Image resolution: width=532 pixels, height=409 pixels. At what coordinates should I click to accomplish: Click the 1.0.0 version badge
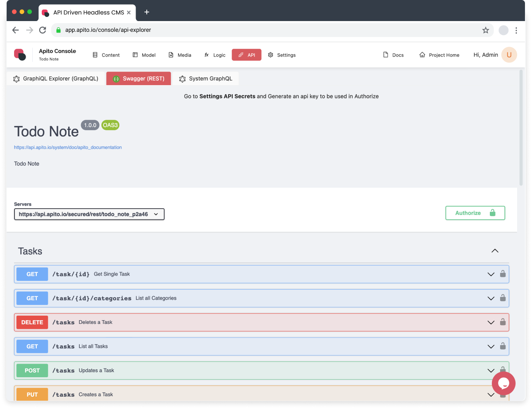click(90, 125)
